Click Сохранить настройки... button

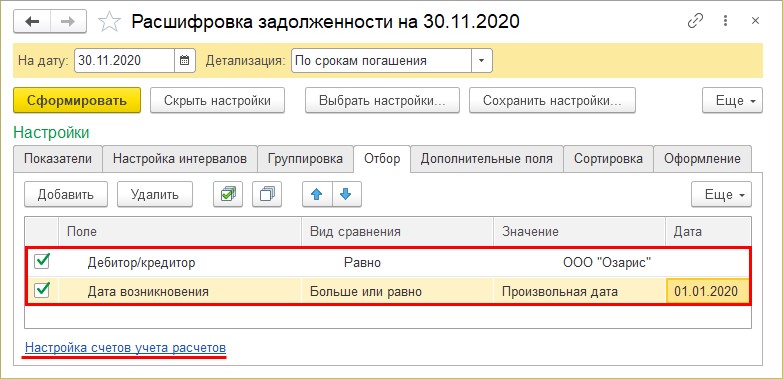[x=552, y=100]
